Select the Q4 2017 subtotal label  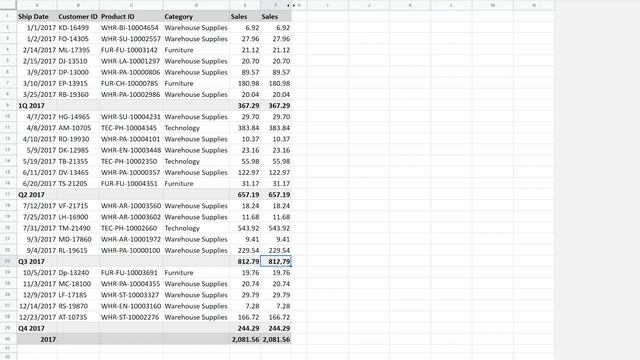coord(31,329)
